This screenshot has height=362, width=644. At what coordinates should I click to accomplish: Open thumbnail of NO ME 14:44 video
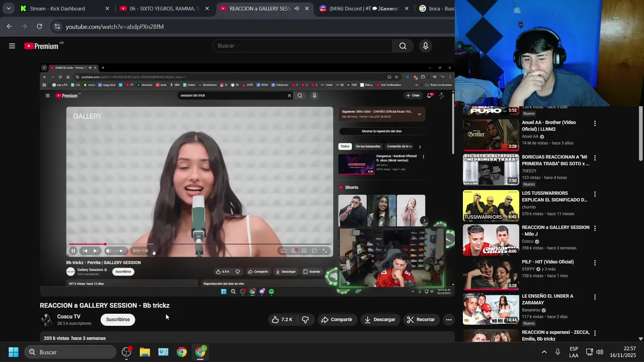pyautogui.click(x=491, y=309)
